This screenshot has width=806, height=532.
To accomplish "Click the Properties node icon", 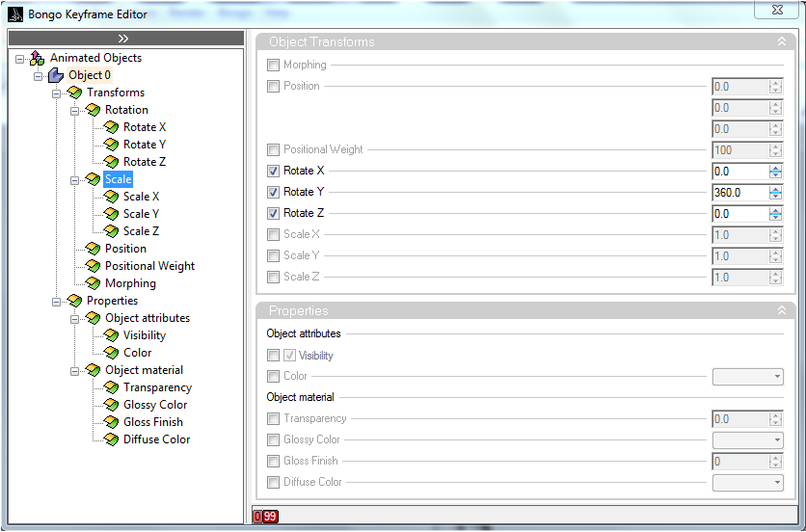I will (x=74, y=301).
